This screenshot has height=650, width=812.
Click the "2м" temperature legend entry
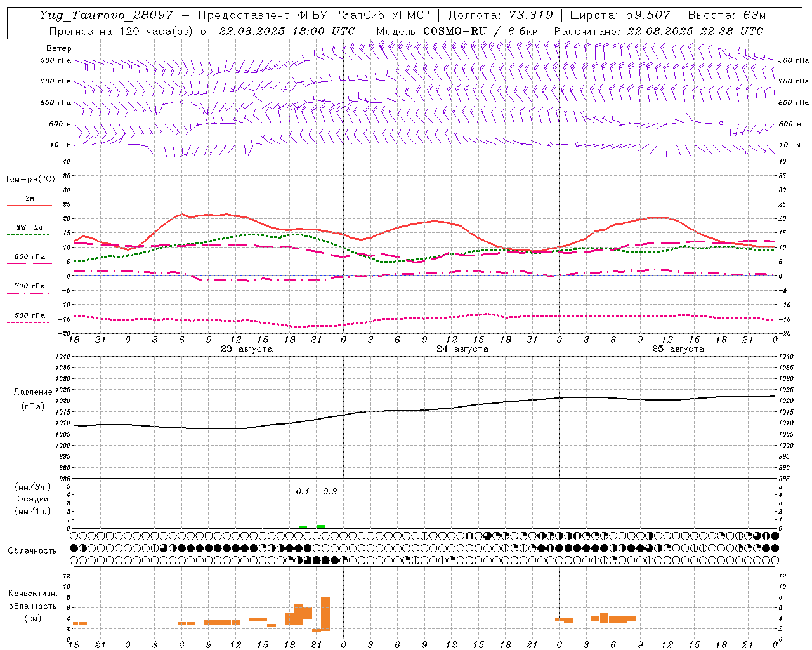click(30, 199)
